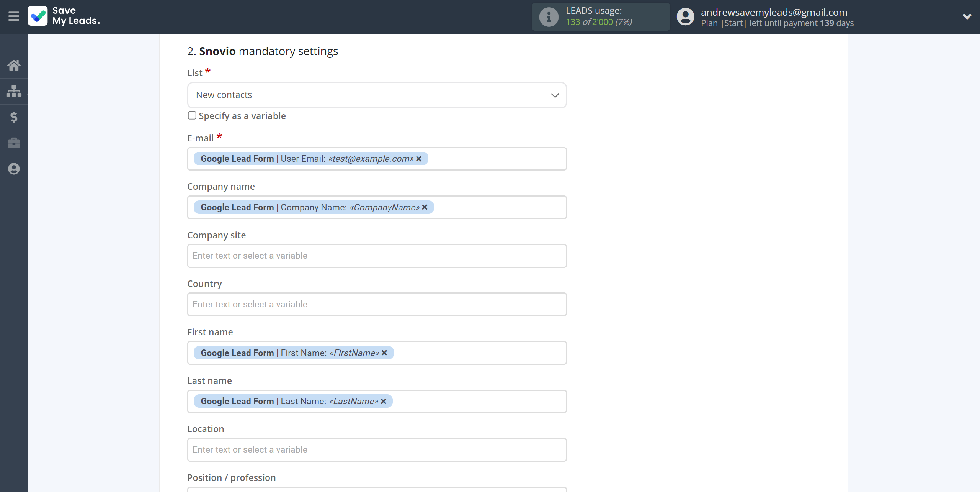Click Country input field
Screen dimensions: 980x492
click(x=376, y=304)
